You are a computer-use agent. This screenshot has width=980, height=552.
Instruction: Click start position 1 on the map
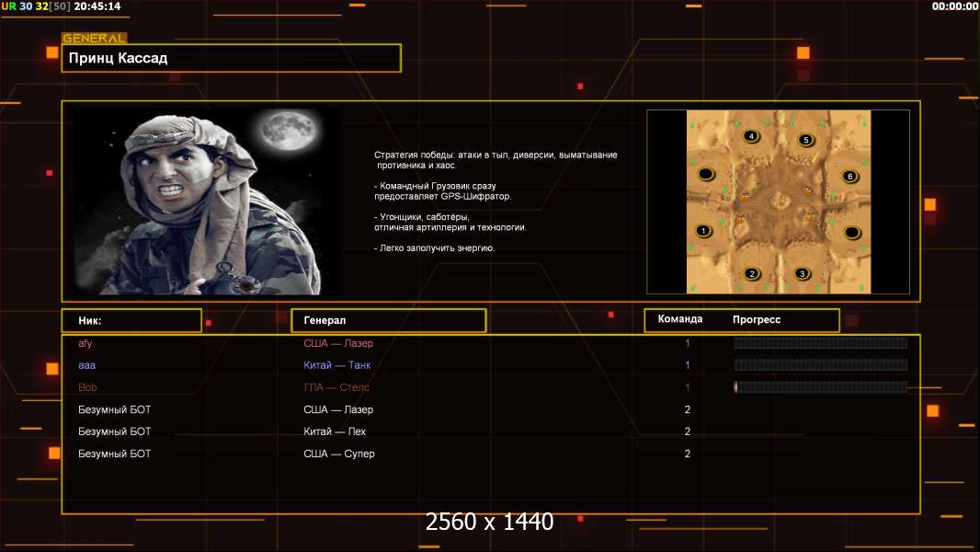[703, 230]
